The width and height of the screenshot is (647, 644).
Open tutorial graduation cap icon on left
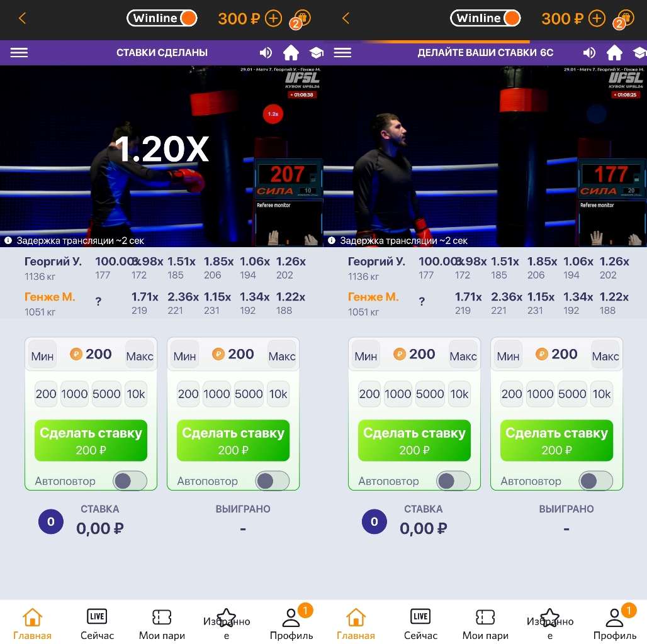coord(316,53)
